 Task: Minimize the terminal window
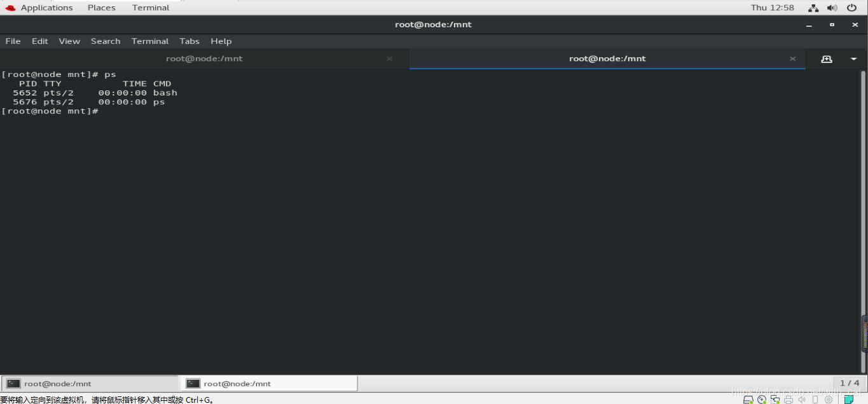tap(809, 25)
